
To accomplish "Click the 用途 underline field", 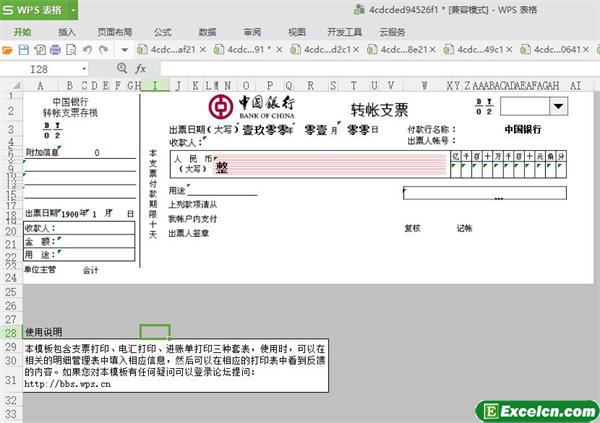I will coord(222,190).
